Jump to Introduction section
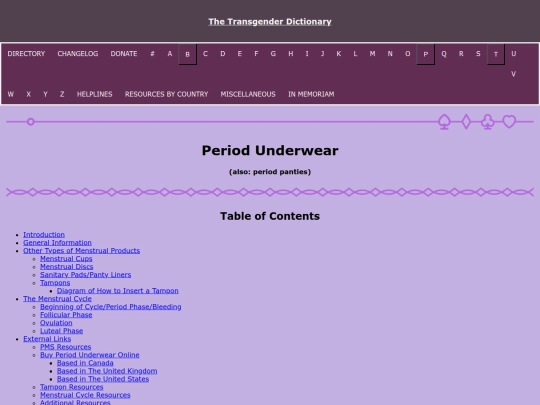 (x=44, y=235)
